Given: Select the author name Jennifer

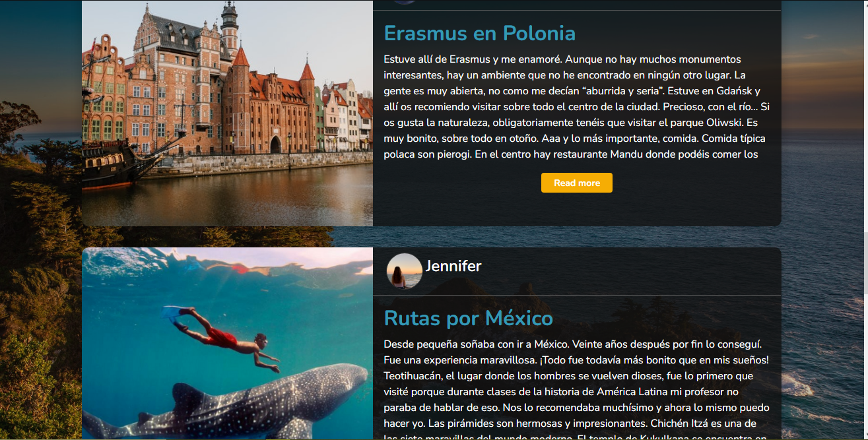Looking at the screenshot, I should pos(453,266).
